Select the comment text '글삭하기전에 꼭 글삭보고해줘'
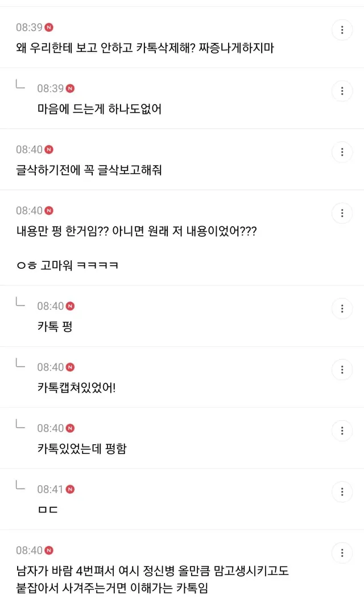 click(x=89, y=170)
